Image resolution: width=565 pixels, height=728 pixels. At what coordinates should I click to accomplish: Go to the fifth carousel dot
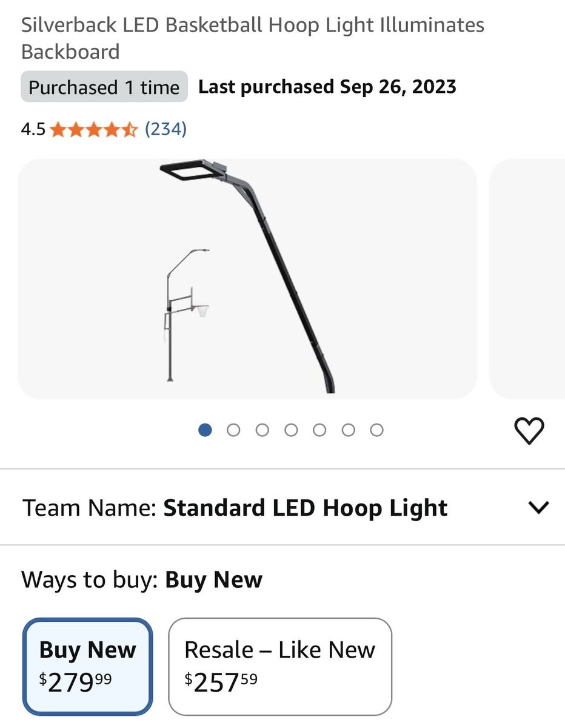(x=319, y=430)
